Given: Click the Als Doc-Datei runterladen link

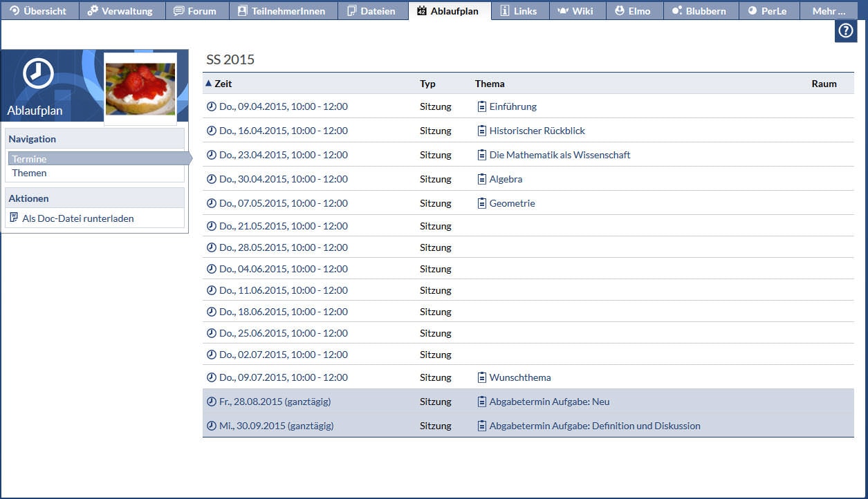Looking at the screenshot, I should click(x=77, y=218).
